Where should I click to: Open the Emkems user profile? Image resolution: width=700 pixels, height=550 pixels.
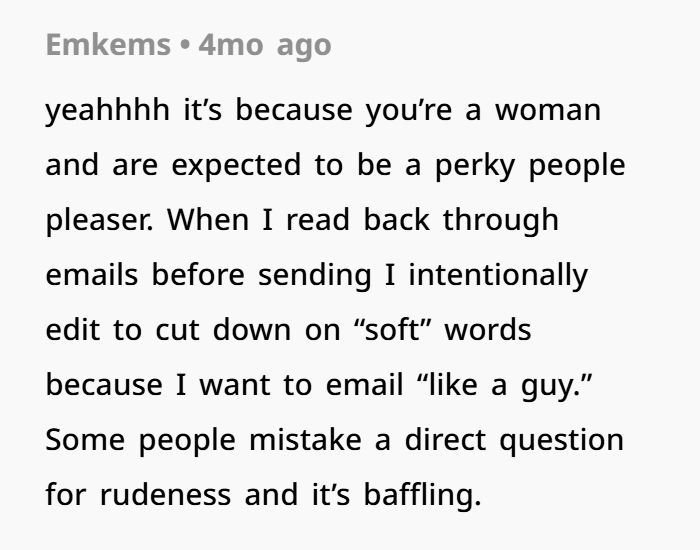pos(108,45)
